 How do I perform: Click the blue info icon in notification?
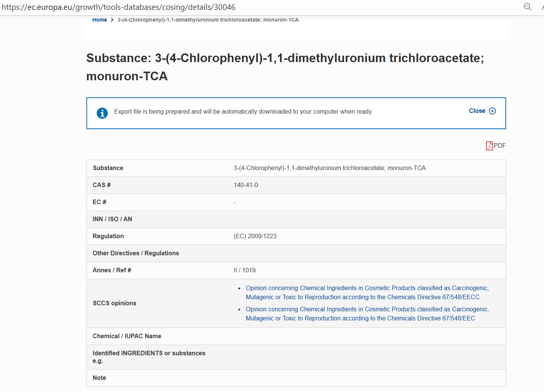coord(102,113)
